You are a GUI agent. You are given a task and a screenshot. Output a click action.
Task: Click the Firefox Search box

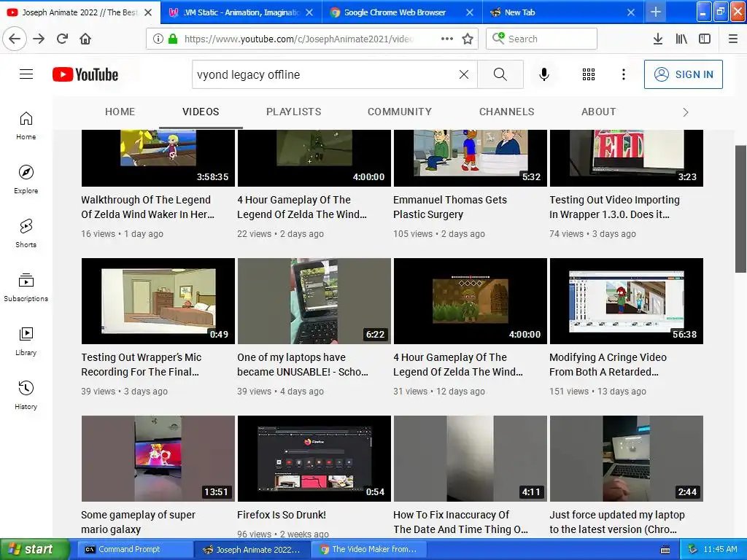coord(542,39)
